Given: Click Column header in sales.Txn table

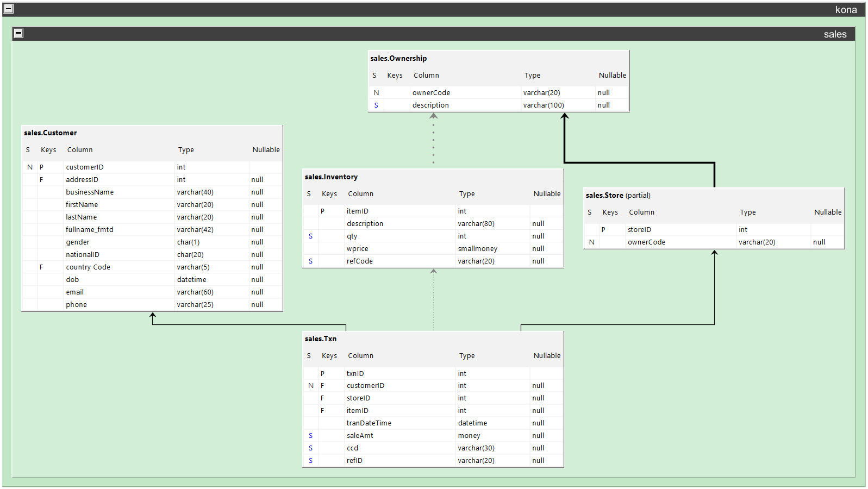Looking at the screenshot, I should [x=361, y=355].
